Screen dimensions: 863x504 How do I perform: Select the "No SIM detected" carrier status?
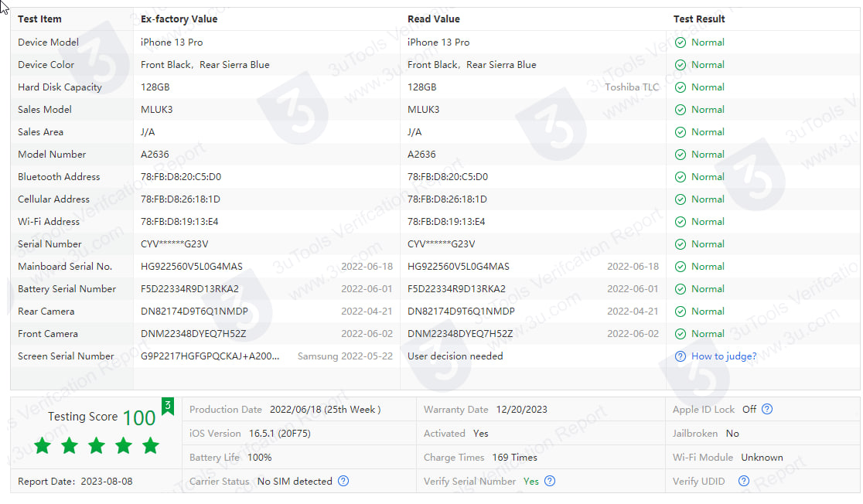(x=295, y=482)
